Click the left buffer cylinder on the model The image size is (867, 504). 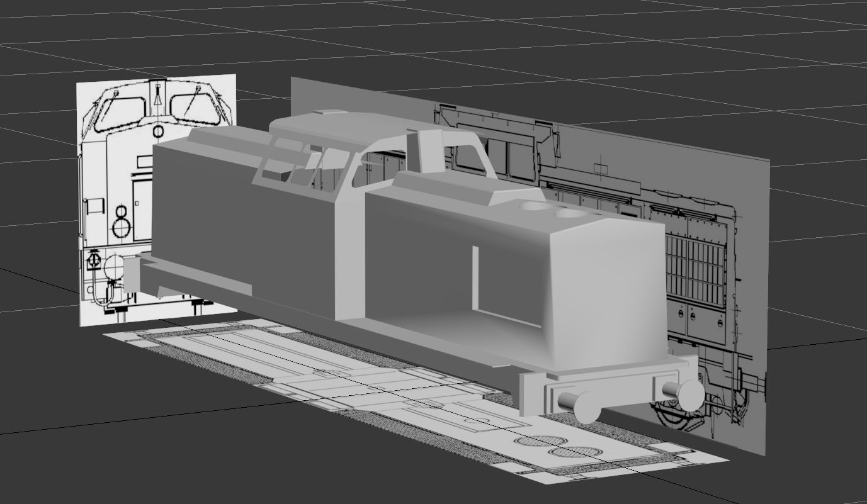pyautogui.click(x=577, y=405)
